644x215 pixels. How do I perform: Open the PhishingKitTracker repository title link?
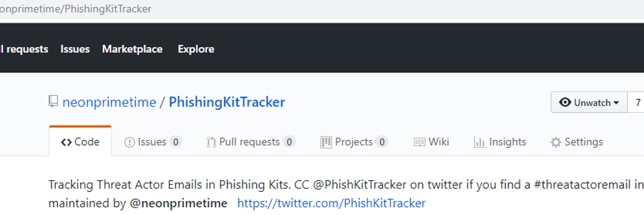click(227, 102)
